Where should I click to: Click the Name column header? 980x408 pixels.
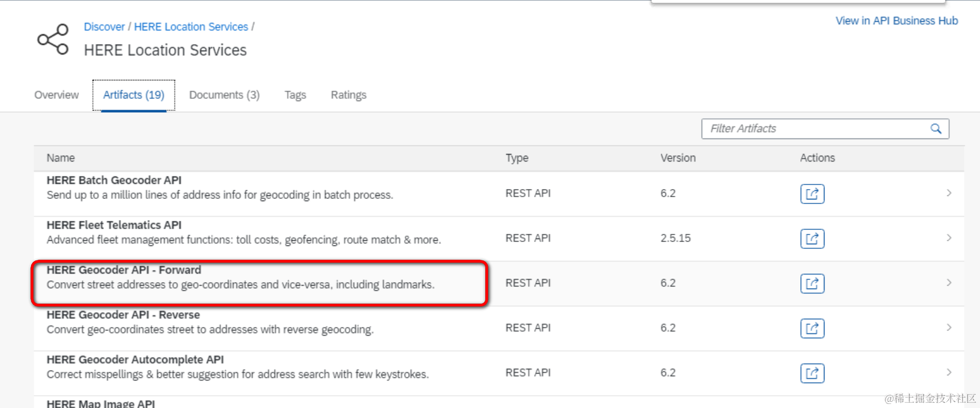pyautogui.click(x=61, y=158)
